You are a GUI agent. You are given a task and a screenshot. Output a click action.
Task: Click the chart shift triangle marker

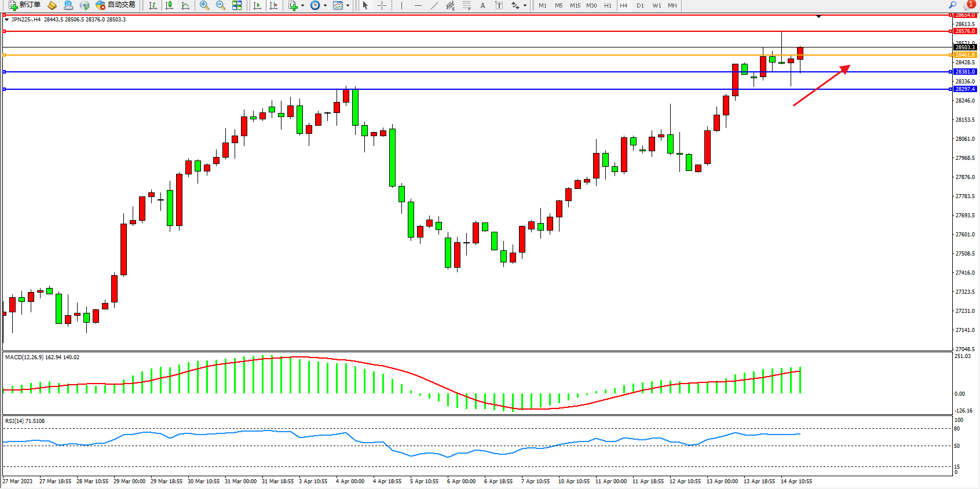[818, 17]
